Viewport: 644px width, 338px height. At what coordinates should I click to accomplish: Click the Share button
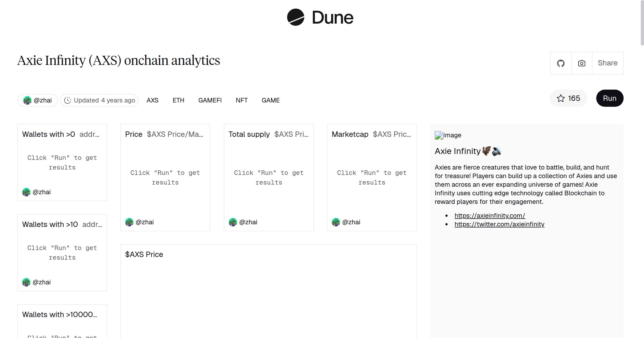click(608, 63)
